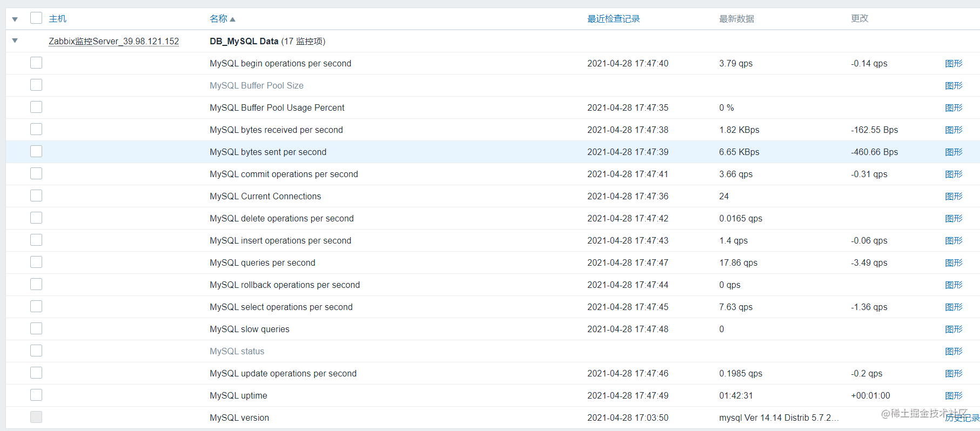The width and height of the screenshot is (980, 431).
Task: Check the box for MySQL bytes received per second
Action: pyautogui.click(x=36, y=129)
